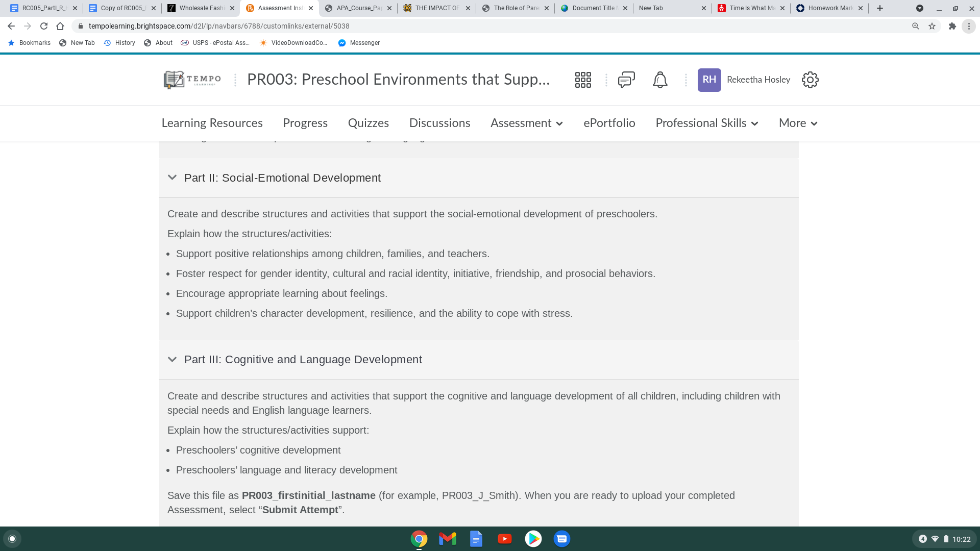Open Play Store from the shelf
This screenshot has width=980, height=551.
[x=533, y=539]
